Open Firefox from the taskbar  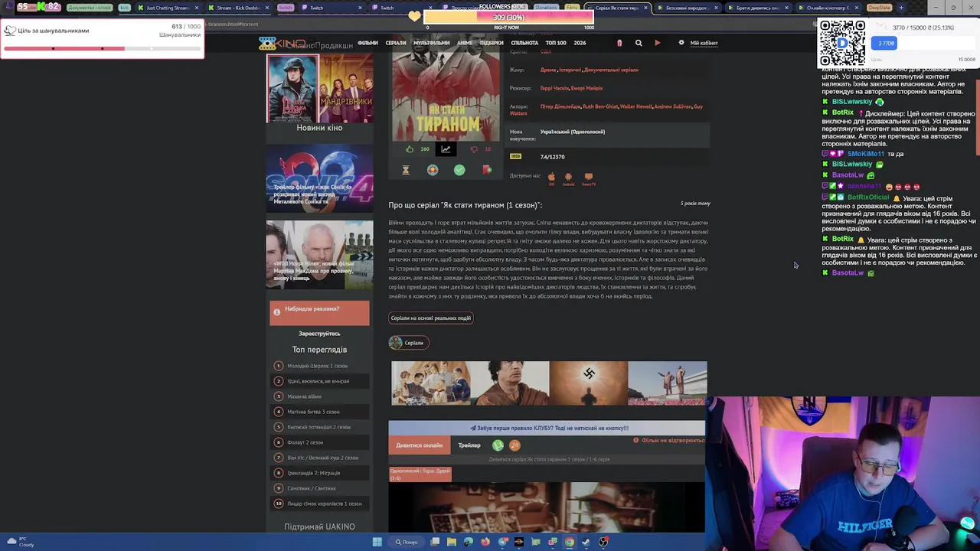485,542
